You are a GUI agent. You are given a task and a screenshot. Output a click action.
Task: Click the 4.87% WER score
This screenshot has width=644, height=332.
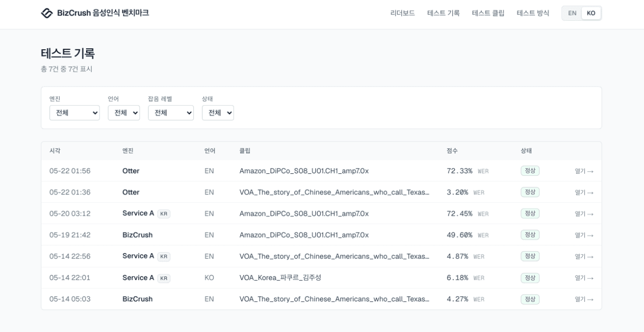[465, 256]
